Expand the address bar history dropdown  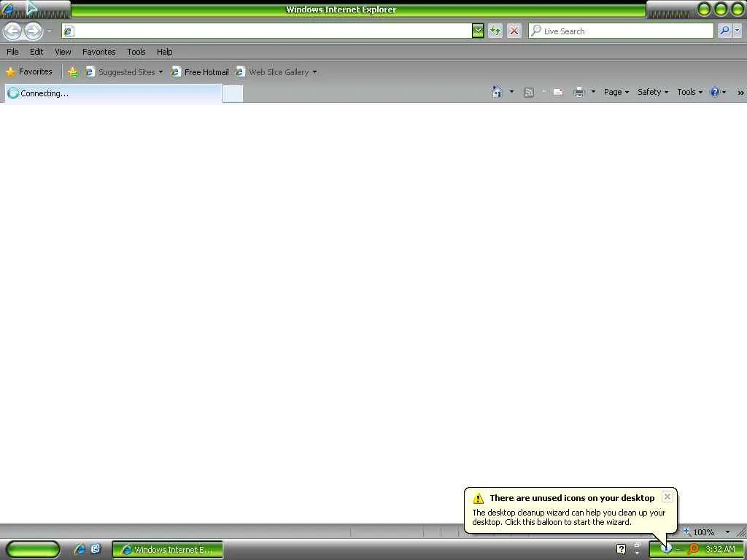[477, 31]
